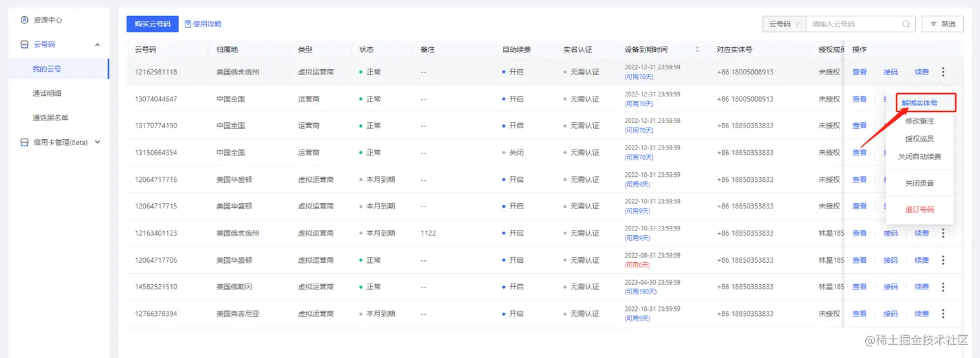Select red 退订号码 menu entry
This screenshot has height=358, width=980.
920,210
